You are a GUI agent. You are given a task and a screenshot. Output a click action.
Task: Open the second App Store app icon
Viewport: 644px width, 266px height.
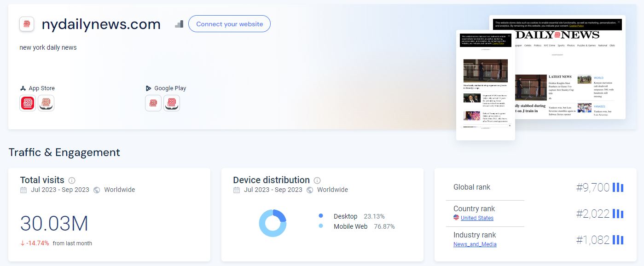point(46,103)
